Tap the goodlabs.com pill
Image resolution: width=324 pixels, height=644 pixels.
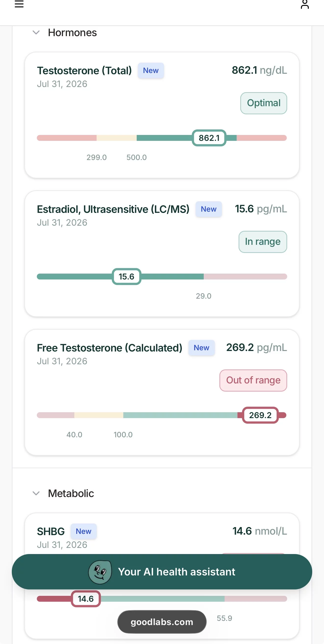[162, 622]
